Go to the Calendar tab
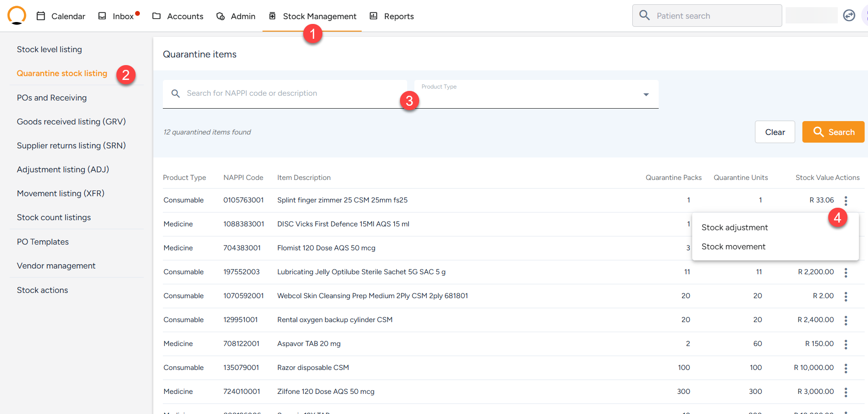This screenshot has width=868, height=414. [x=61, y=16]
